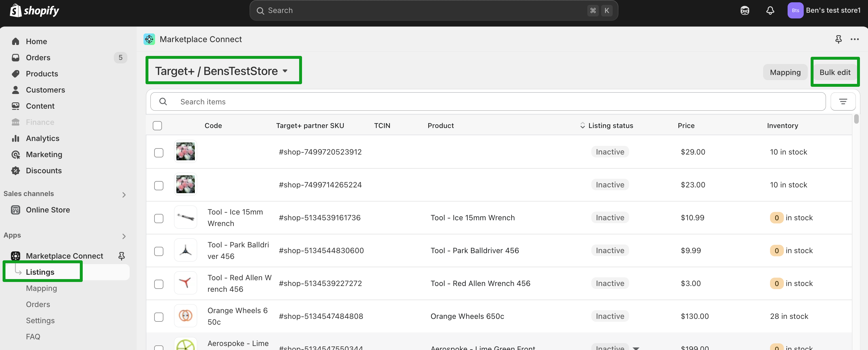Open the Sidekick assistant icon in top bar
This screenshot has height=350, width=868.
(x=745, y=10)
